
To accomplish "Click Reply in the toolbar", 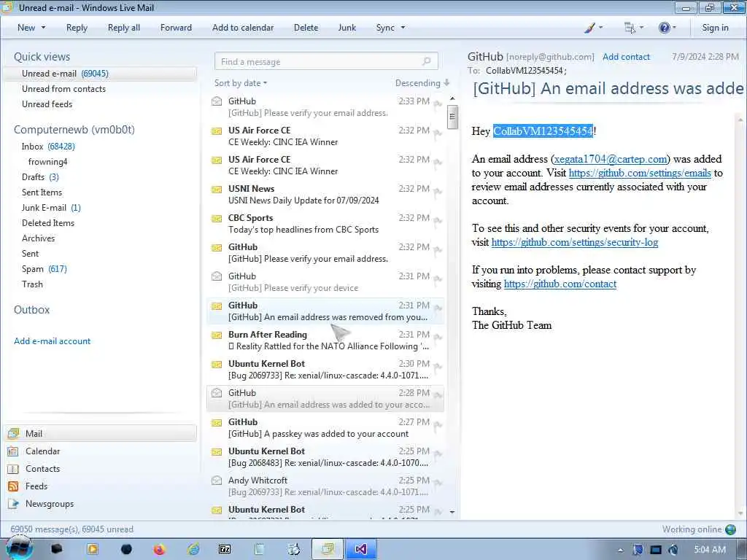I will click(x=77, y=28).
